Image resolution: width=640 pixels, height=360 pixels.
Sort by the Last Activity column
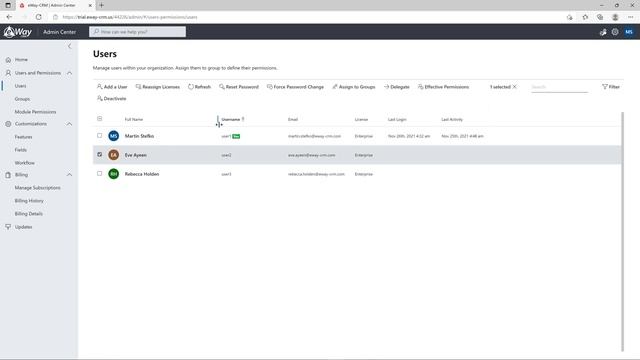(452, 120)
